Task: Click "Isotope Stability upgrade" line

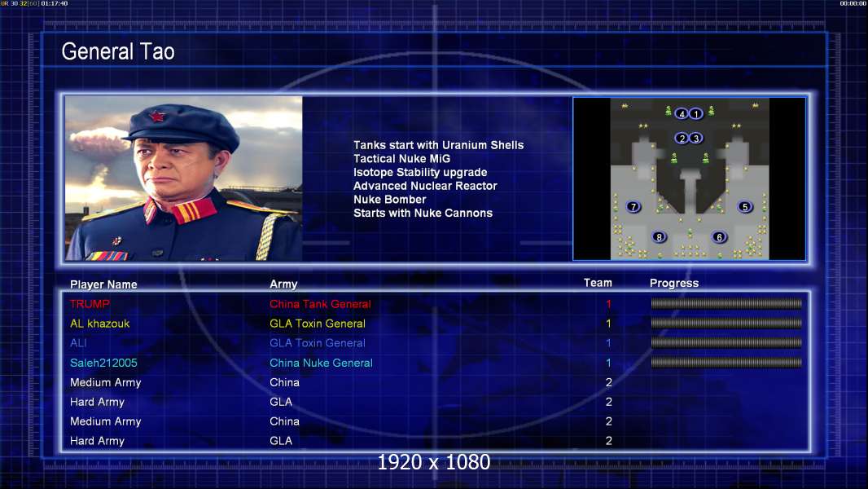Action: click(420, 172)
